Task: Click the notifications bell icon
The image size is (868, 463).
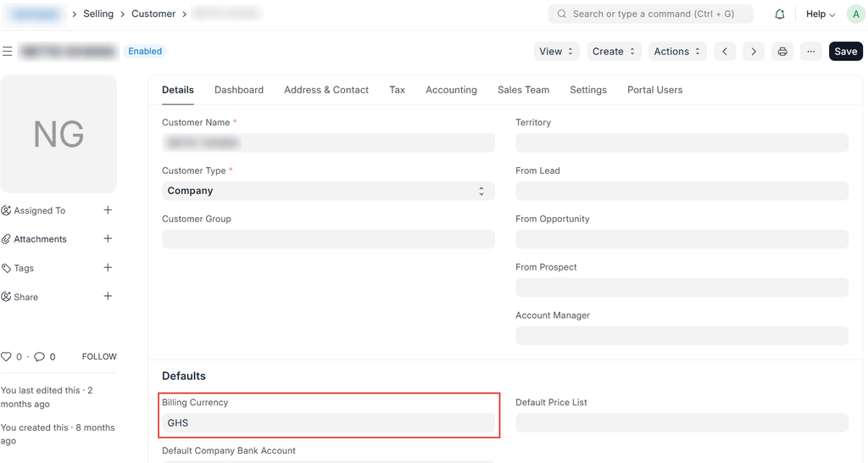Action: [x=780, y=14]
